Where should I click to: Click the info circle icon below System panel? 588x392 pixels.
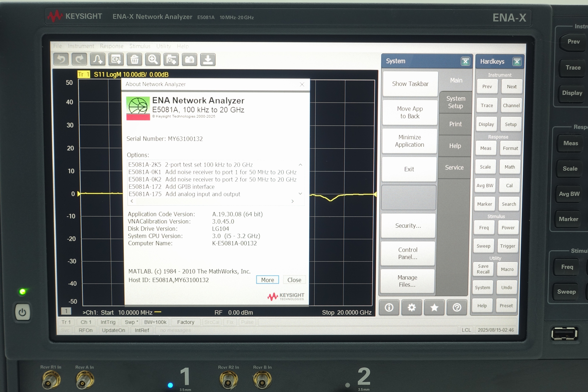[389, 308]
